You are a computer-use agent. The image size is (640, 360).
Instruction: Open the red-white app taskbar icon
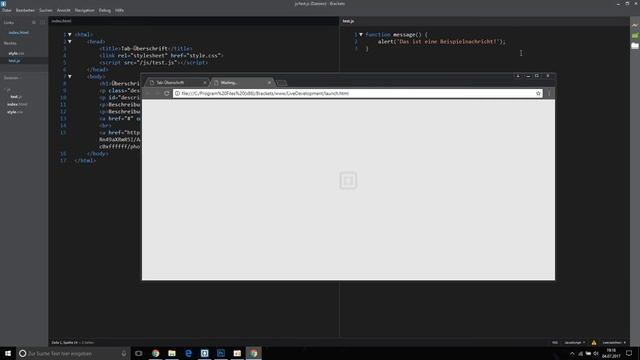coord(237,353)
